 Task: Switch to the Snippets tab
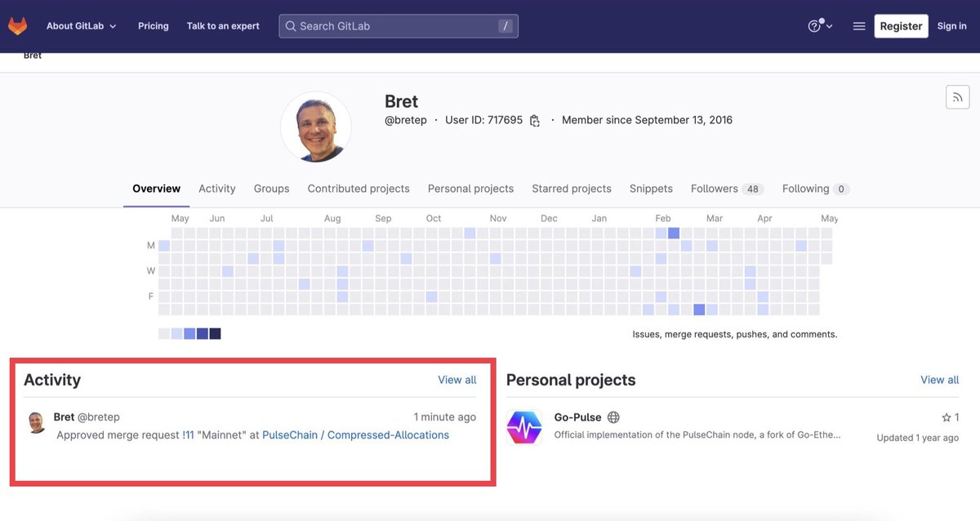[x=651, y=189]
